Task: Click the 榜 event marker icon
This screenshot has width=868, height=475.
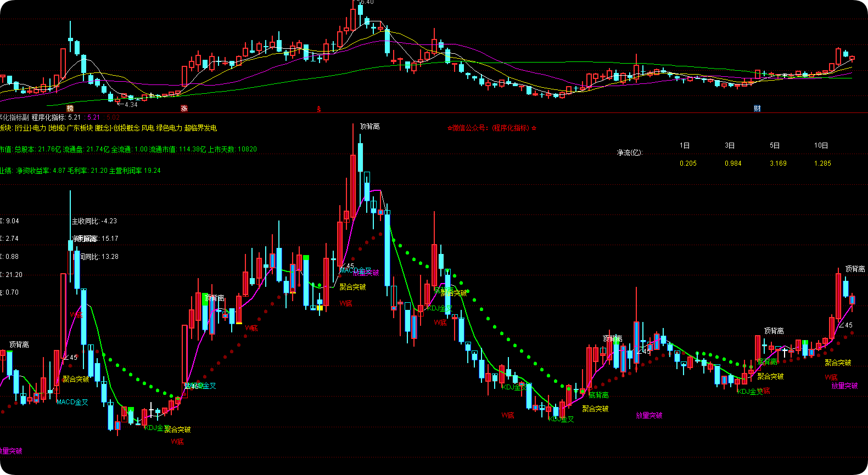Action: pos(70,109)
